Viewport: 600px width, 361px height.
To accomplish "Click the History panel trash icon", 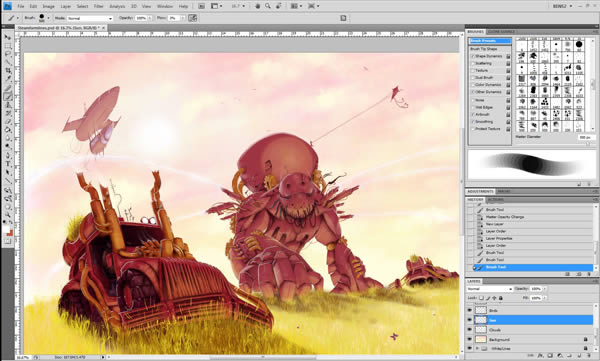I will coord(589,274).
